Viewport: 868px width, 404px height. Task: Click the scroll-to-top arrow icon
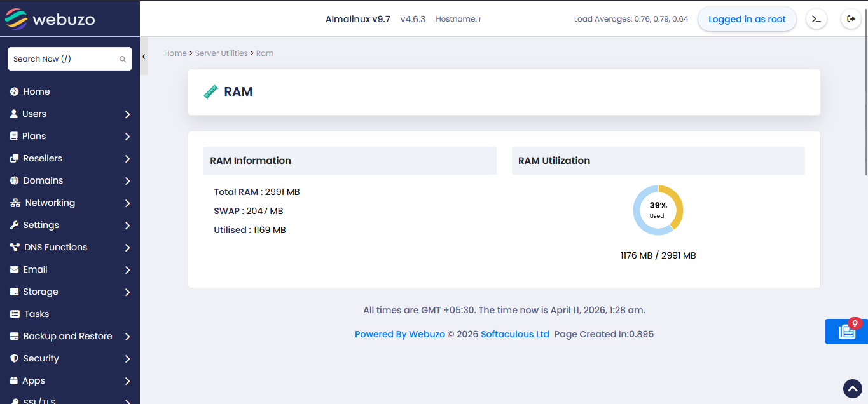click(852, 388)
